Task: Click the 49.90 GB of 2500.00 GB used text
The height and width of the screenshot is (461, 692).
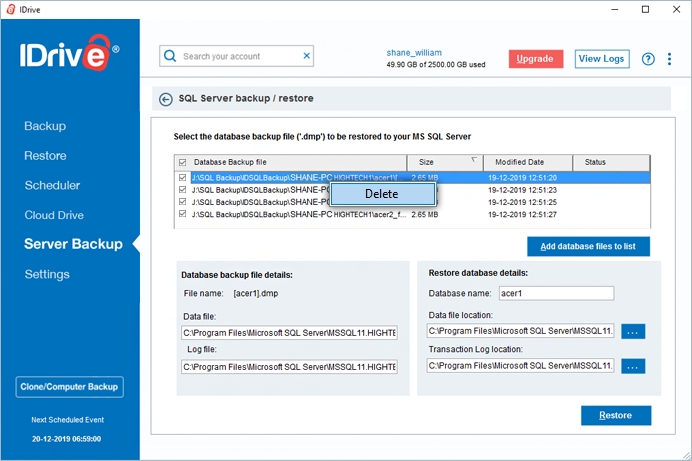Action: pyautogui.click(x=436, y=65)
